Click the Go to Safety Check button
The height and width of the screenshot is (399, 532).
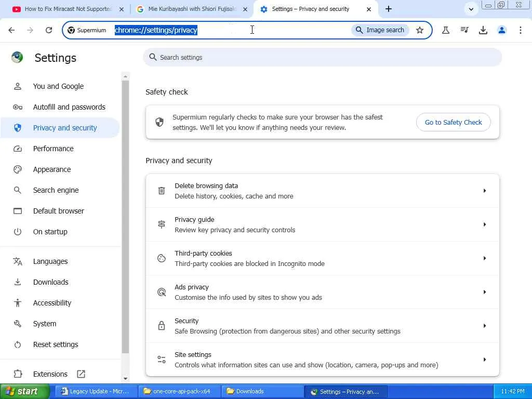(x=453, y=122)
